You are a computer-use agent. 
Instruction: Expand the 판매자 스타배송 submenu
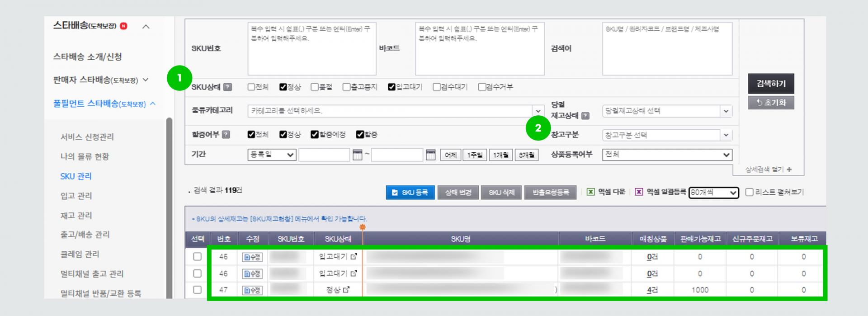click(146, 80)
